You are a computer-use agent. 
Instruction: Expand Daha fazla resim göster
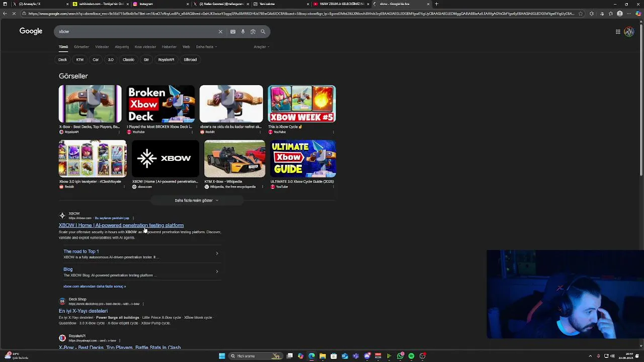point(197,200)
